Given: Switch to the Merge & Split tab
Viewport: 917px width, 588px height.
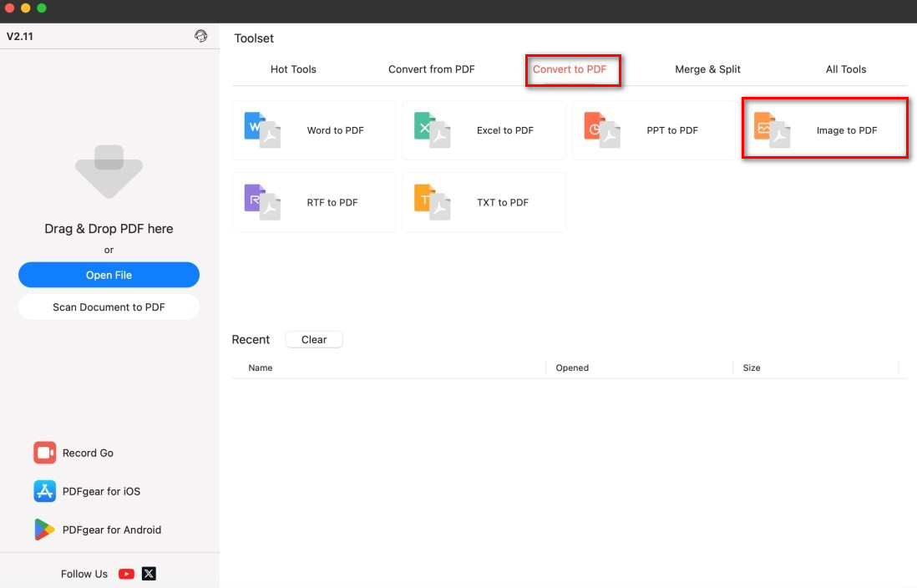Looking at the screenshot, I should (x=707, y=69).
